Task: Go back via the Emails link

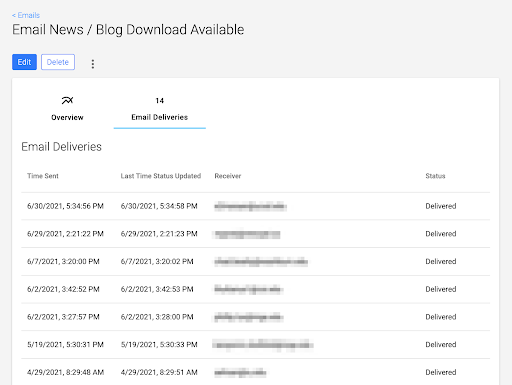Action: (x=26, y=15)
